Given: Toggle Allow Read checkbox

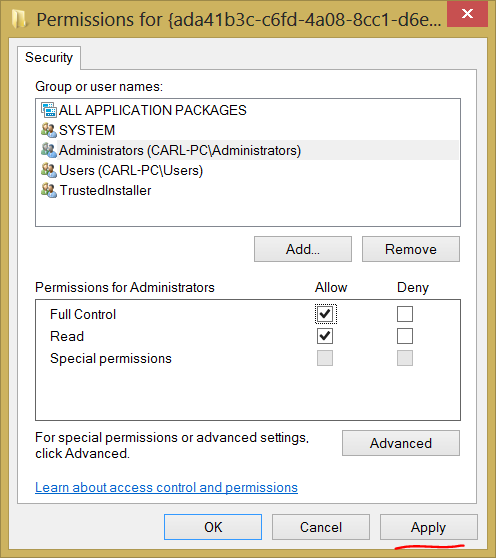Looking at the screenshot, I should pos(325,336).
